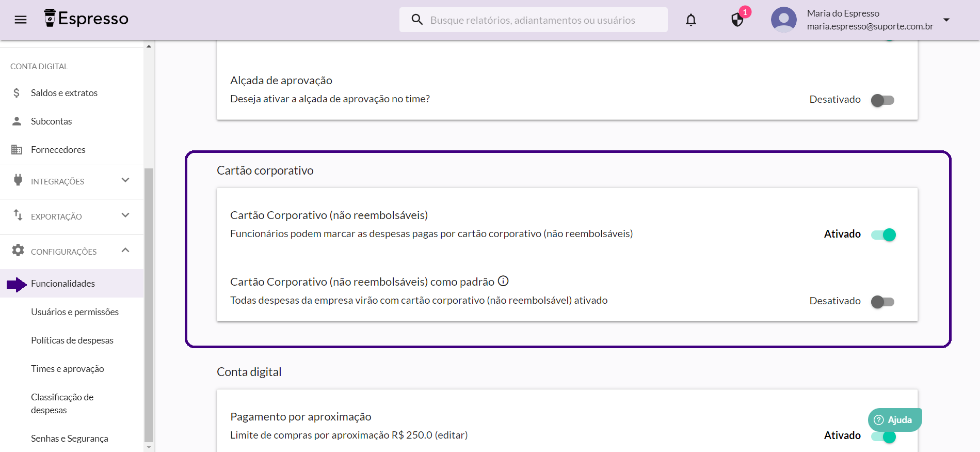Click the Conta digital section heading
980x452 pixels.
pos(249,372)
